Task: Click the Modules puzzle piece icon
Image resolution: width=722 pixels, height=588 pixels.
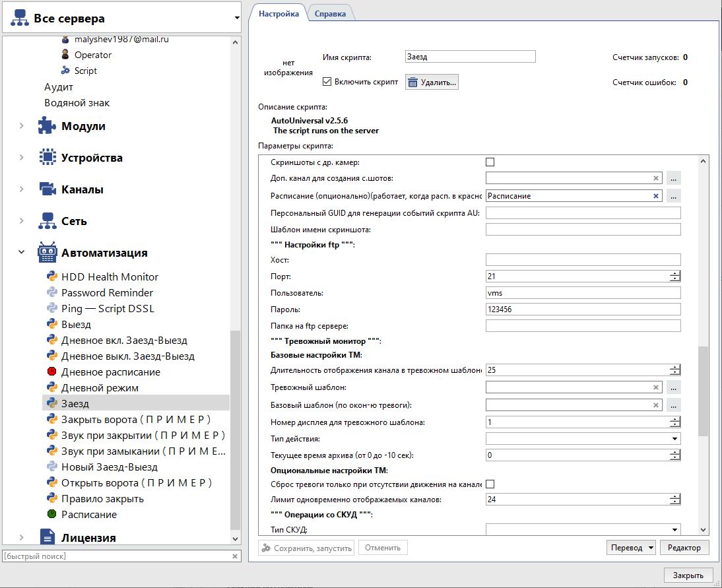Action: pyautogui.click(x=47, y=126)
